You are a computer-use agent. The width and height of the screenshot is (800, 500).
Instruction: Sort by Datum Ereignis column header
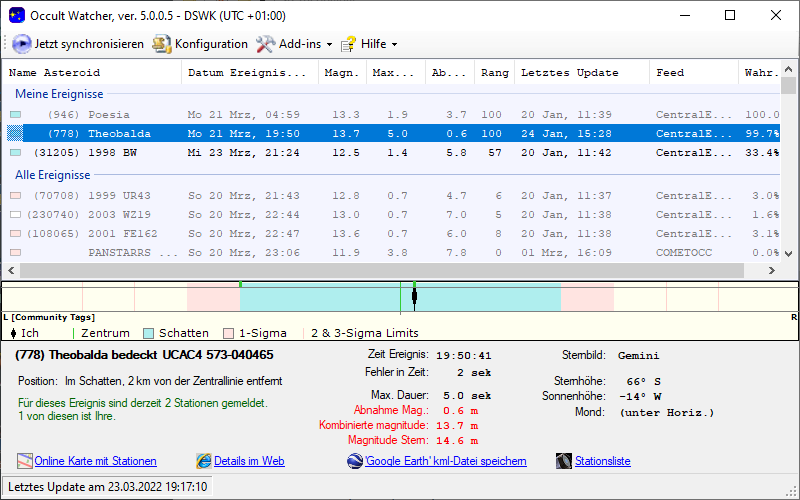point(247,73)
